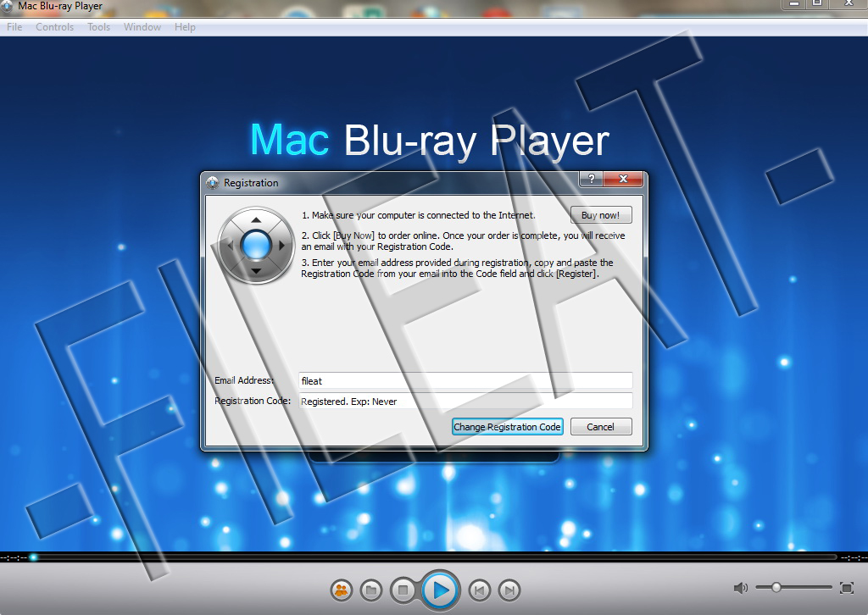
Task: Click the Buy now! button
Action: pyautogui.click(x=601, y=215)
